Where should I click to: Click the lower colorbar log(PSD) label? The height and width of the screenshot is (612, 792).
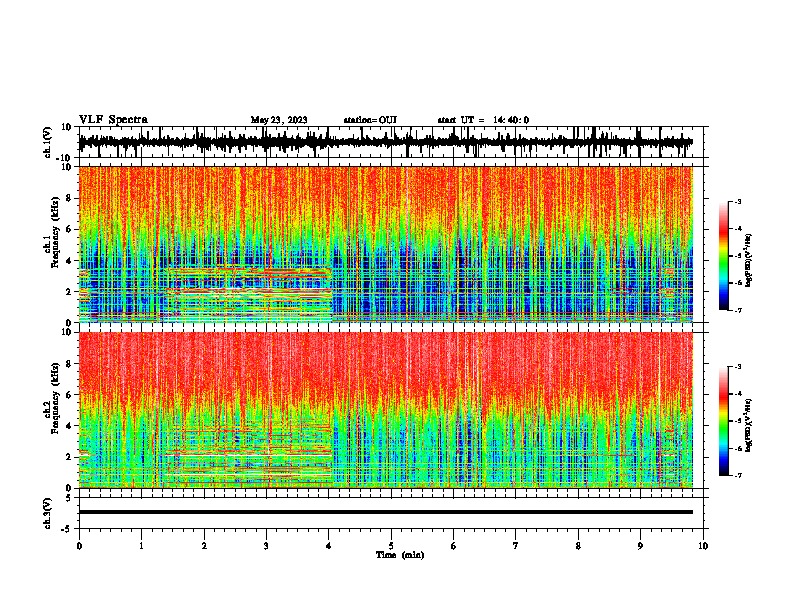tap(749, 425)
